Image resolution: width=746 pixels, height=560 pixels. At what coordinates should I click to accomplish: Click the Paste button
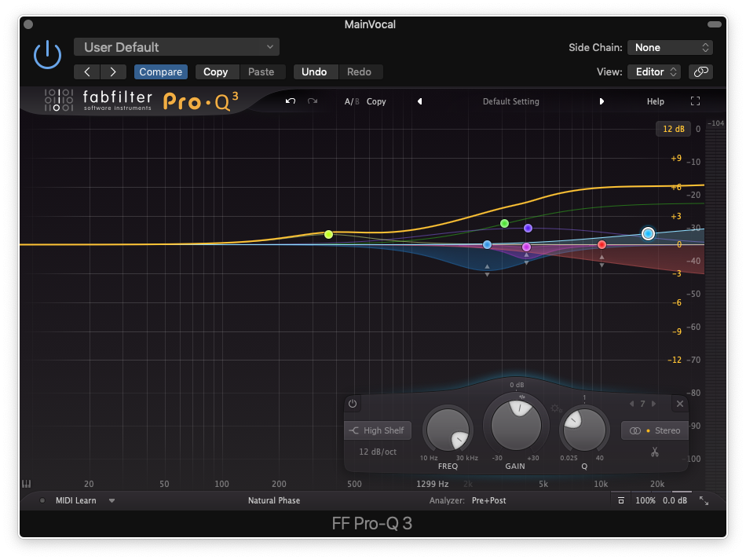coord(261,71)
